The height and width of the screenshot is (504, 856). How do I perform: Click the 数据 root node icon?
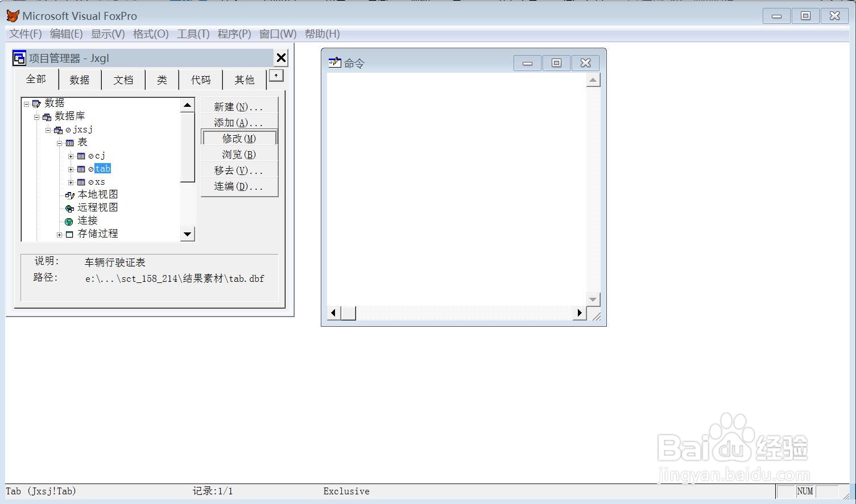click(x=37, y=103)
